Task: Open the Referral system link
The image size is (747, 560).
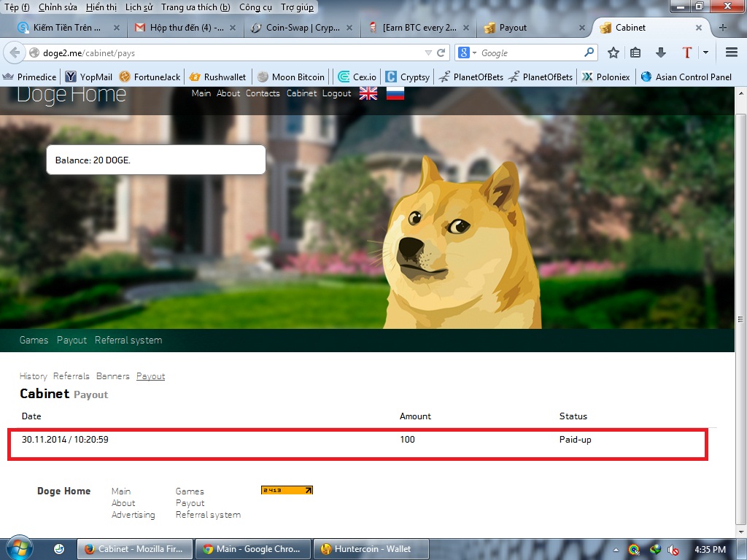Action: click(x=128, y=340)
